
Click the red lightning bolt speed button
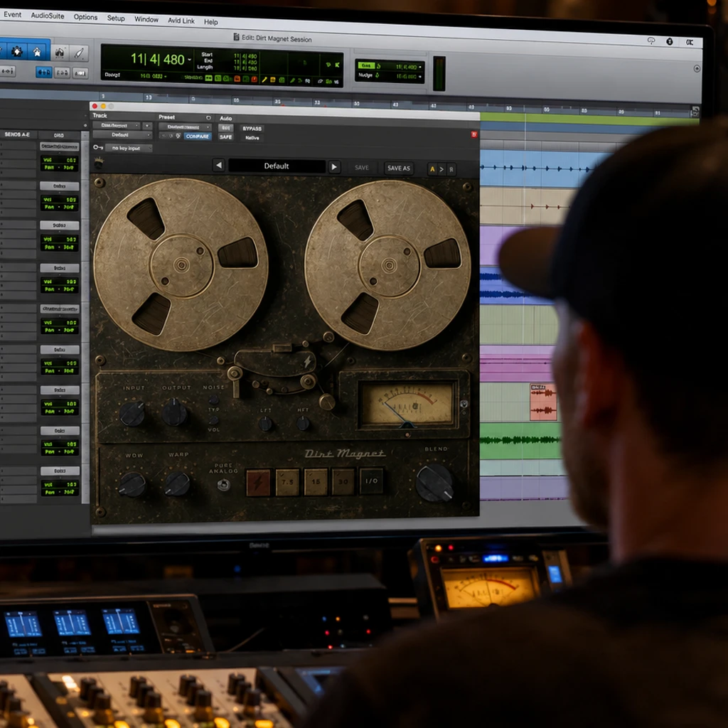point(257,482)
